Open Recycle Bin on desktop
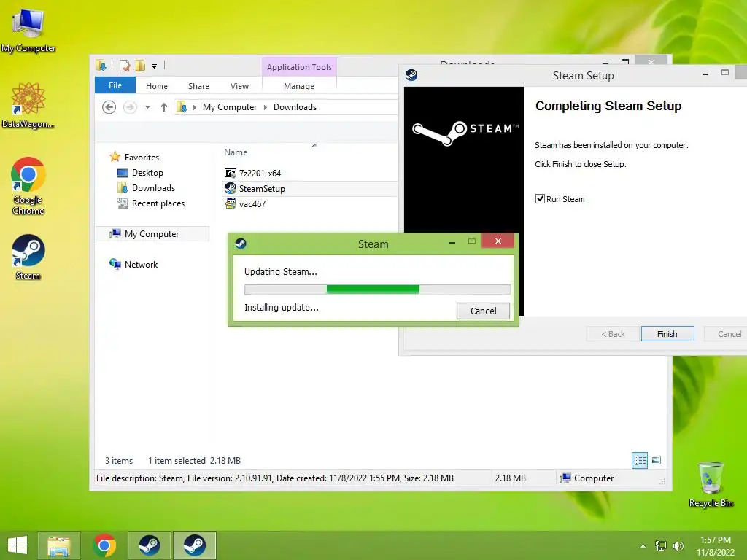 tap(711, 484)
